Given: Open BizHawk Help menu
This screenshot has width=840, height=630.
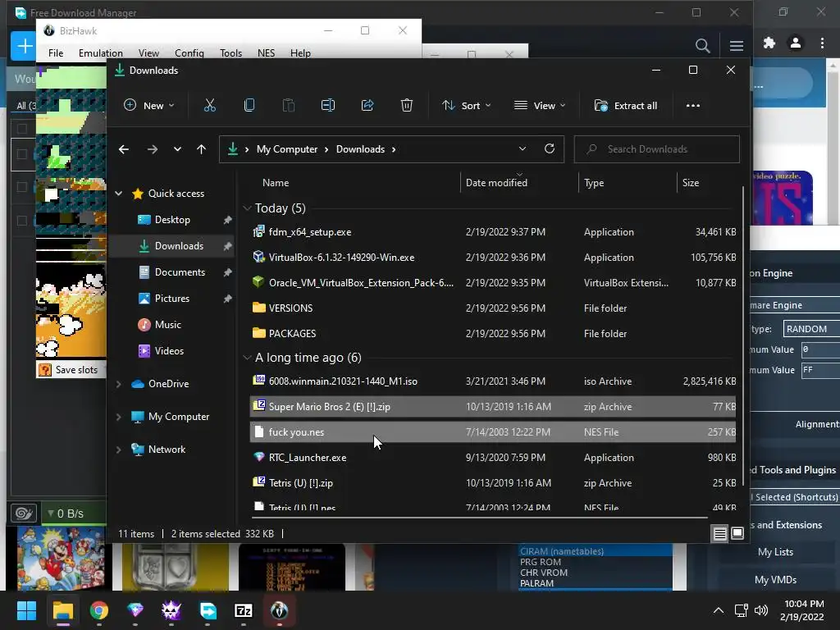Looking at the screenshot, I should (x=300, y=53).
